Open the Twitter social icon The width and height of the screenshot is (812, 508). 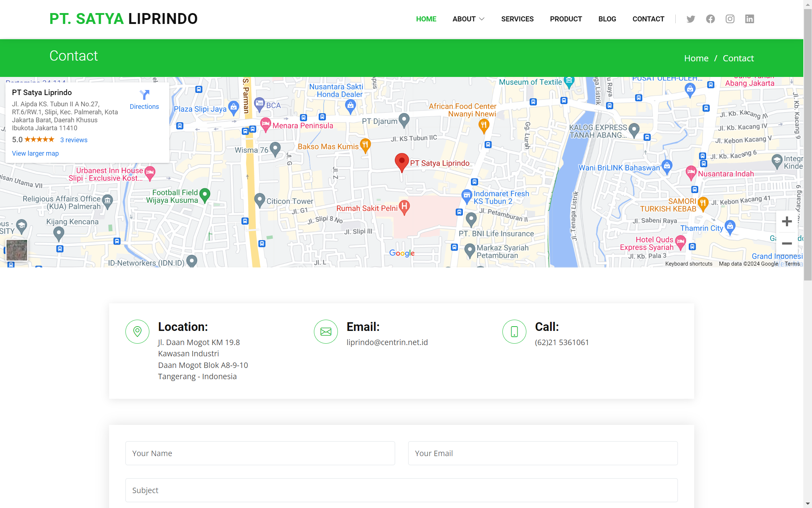[691, 19]
